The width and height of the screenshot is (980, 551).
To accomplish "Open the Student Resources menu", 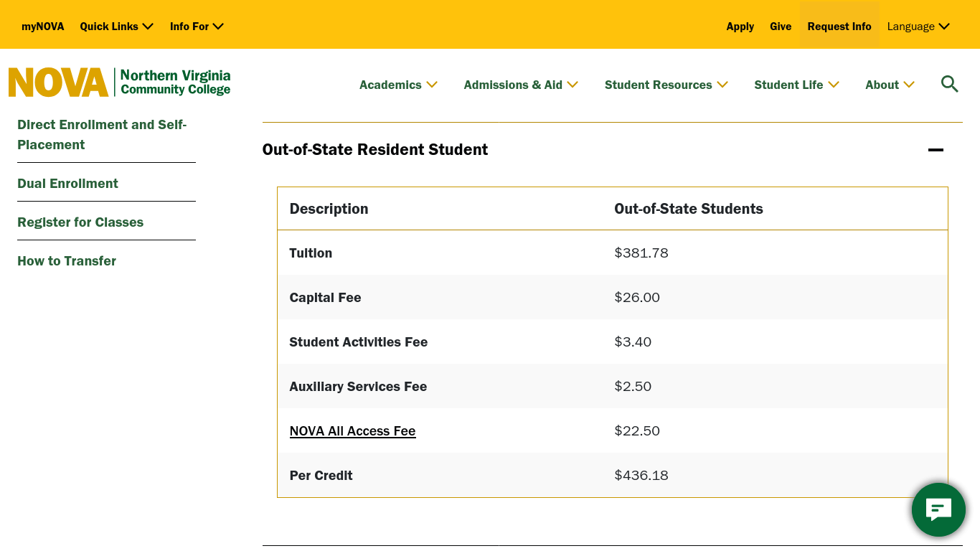I will coord(666,85).
